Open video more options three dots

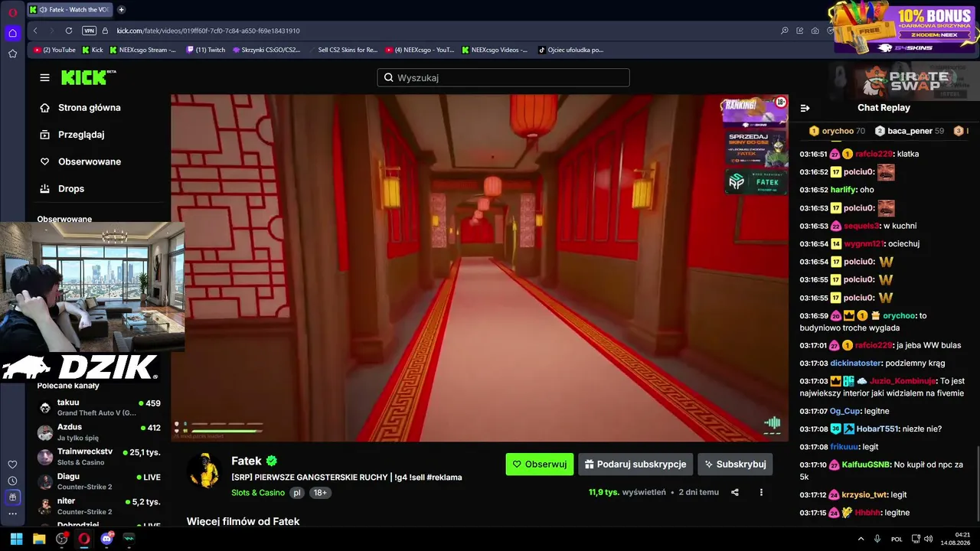[761, 492]
